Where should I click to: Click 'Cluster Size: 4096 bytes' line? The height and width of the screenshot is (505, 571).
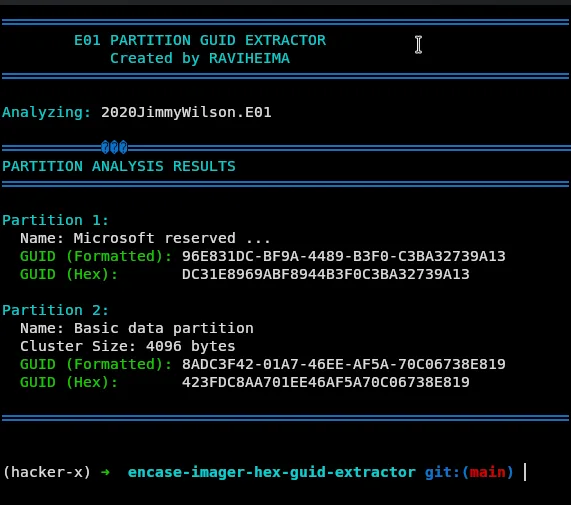127,346
